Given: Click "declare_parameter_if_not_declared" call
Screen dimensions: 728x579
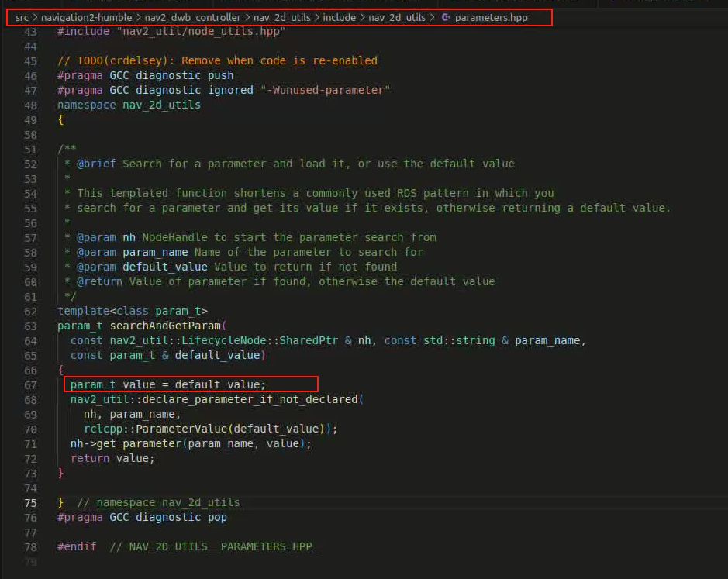Looking at the screenshot, I should 250,400.
